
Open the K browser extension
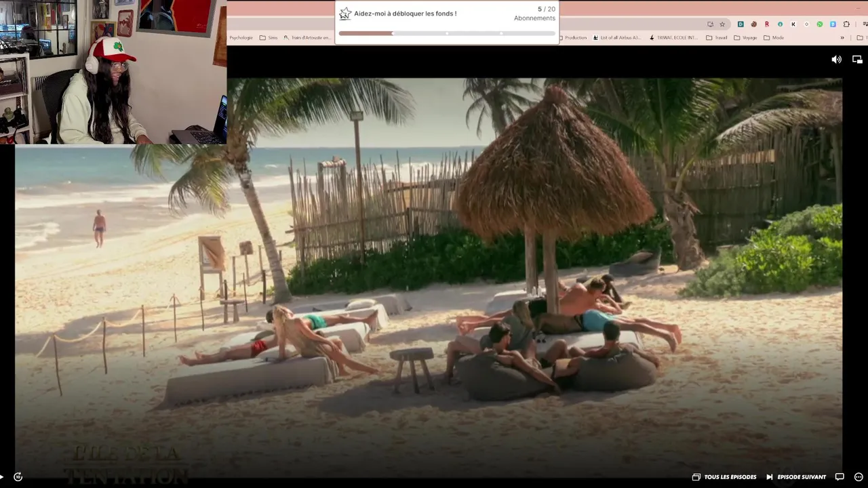point(793,24)
